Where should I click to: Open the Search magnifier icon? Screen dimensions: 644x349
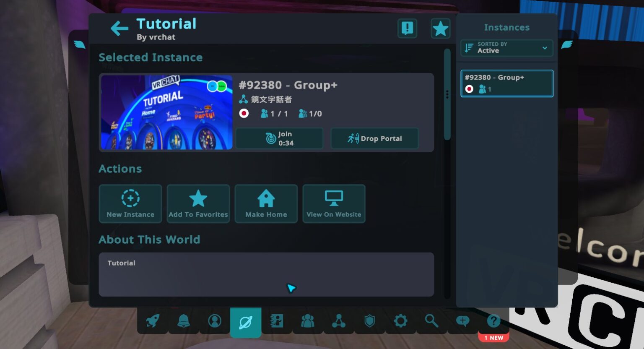pyautogui.click(x=431, y=321)
